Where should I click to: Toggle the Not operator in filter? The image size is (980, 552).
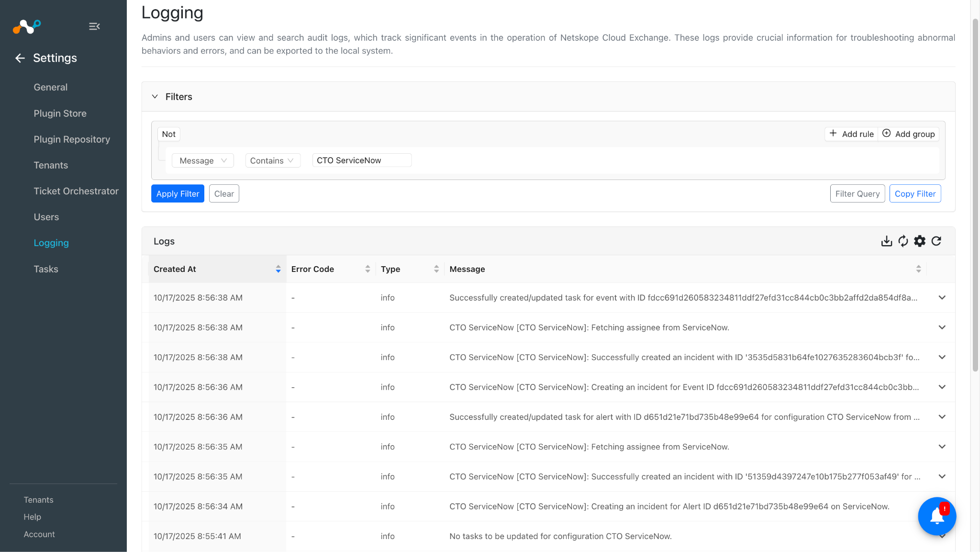point(168,134)
